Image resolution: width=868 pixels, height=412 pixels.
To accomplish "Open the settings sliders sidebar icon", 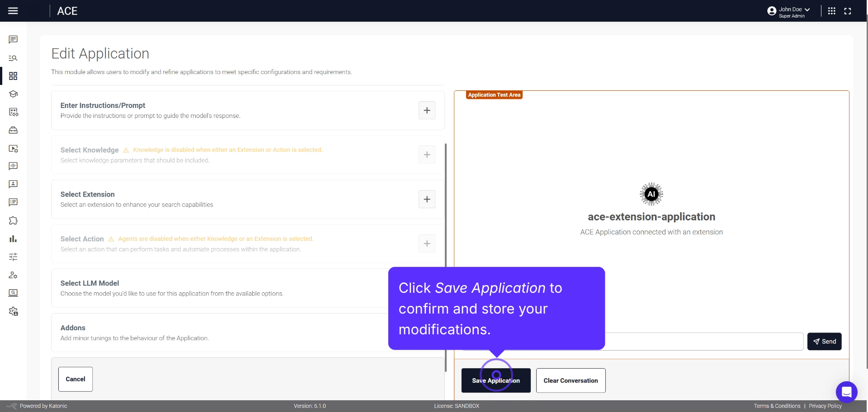I will (x=13, y=257).
